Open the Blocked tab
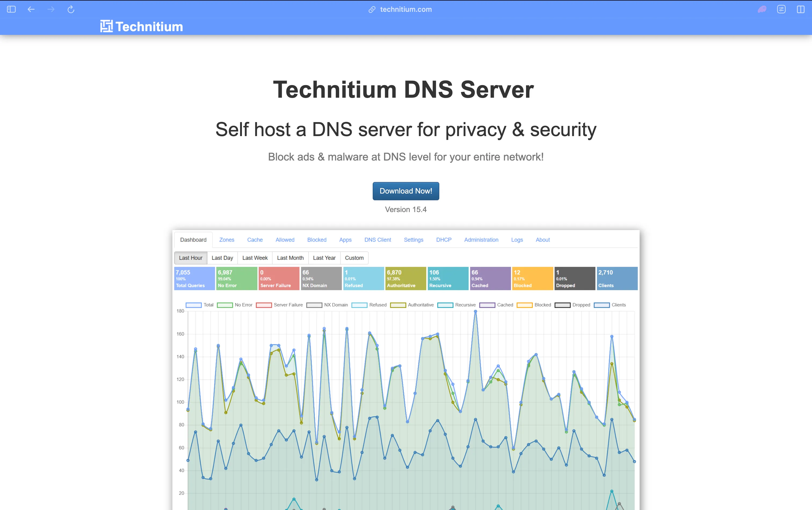 317,240
